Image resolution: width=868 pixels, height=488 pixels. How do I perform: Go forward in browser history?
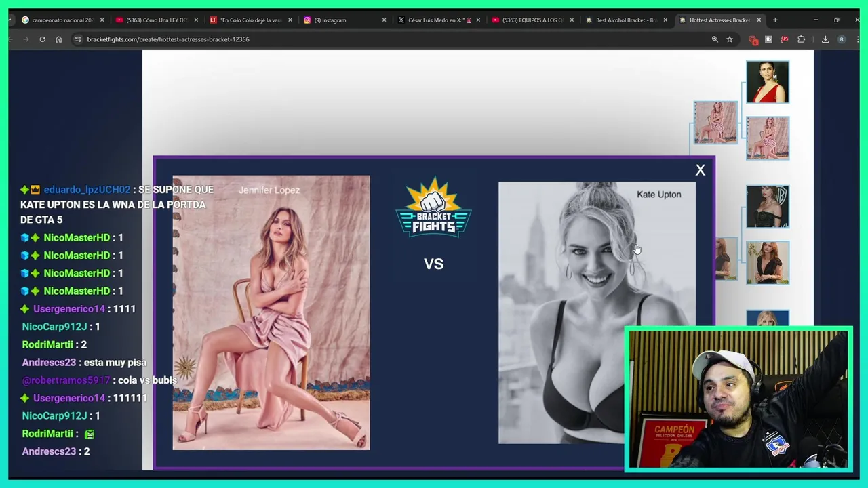point(26,39)
